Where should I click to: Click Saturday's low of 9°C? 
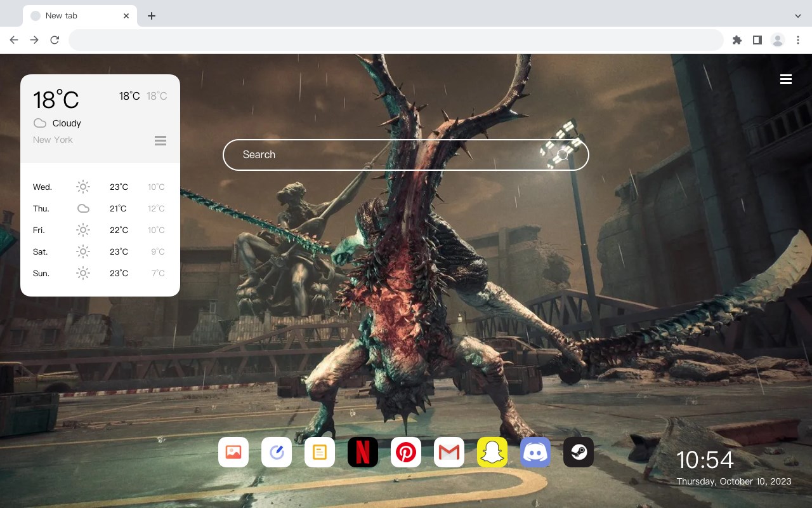click(158, 251)
